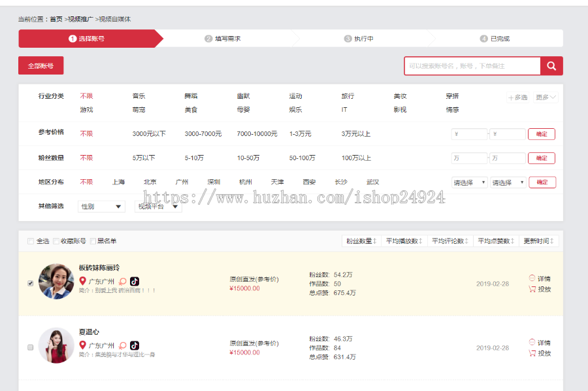The height and width of the screenshot is (391, 588).
Task: Open account name 板砖妹陈丽玲
Action: coord(99,268)
